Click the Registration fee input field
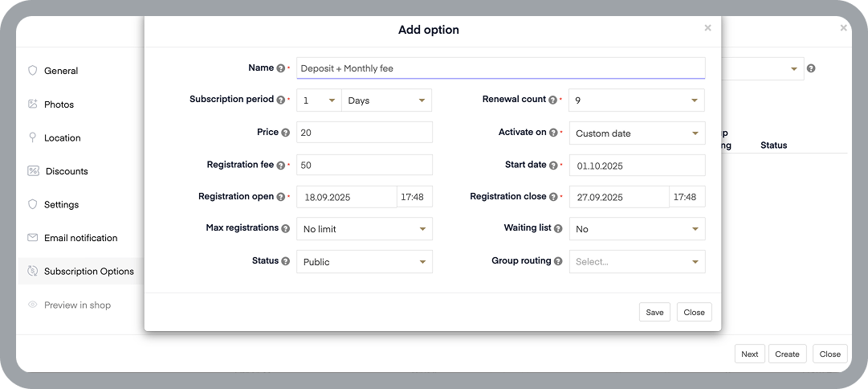 coord(365,165)
